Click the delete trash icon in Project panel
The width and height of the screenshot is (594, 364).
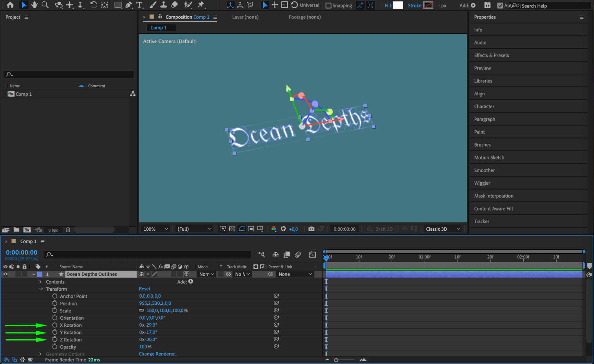(68, 230)
